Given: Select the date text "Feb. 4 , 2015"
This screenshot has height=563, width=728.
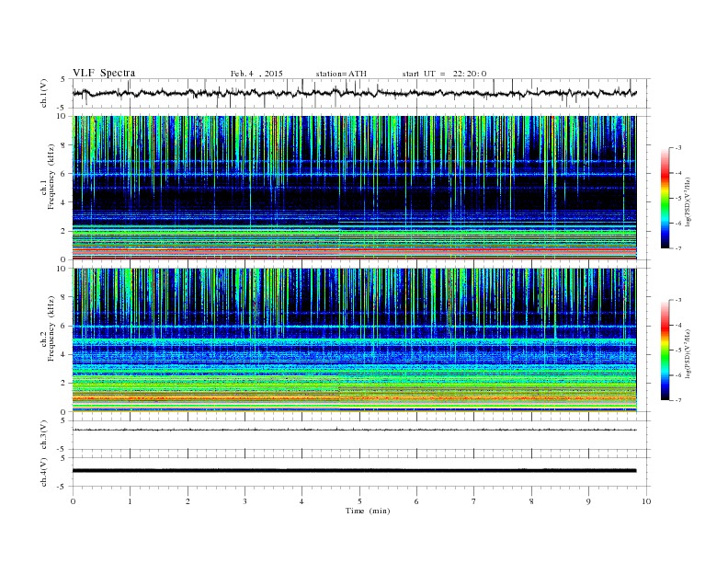Looking at the screenshot, I should [256, 74].
